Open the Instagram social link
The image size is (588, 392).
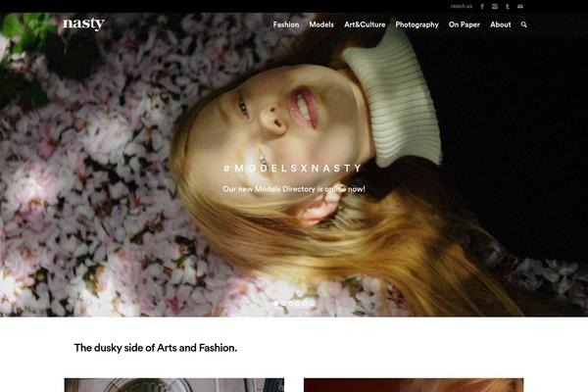(495, 7)
